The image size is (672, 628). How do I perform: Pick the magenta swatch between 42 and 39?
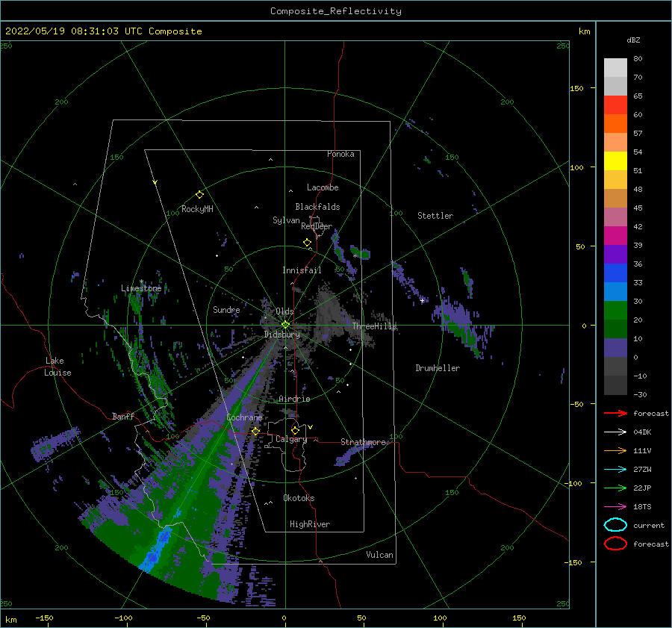[x=615, y=235]
